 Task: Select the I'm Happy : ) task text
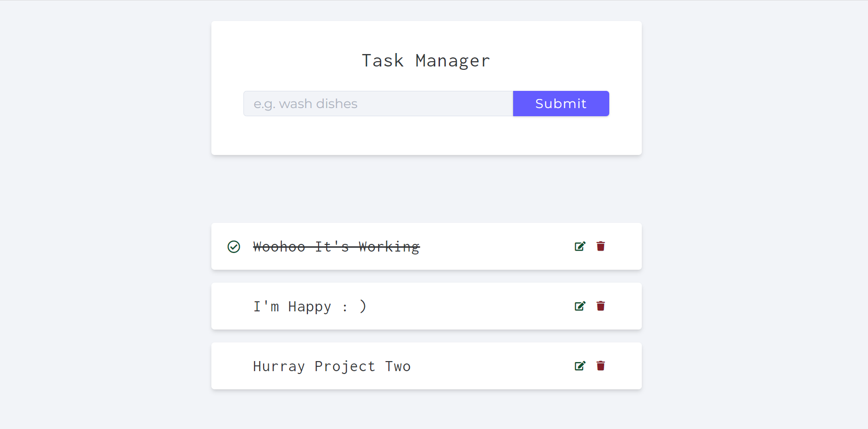(x=310, y=307)
